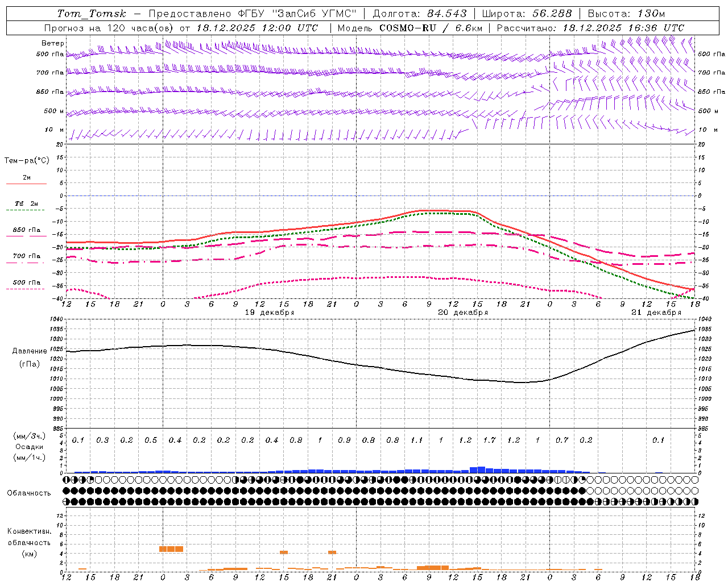Click the '0.9' precipitation value
Viewport: 728px width, 582px height.
click(x=344, y=440)
